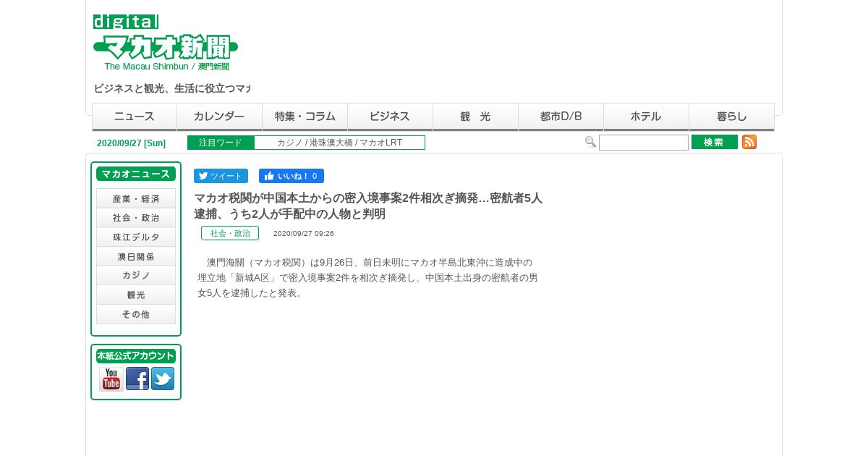
Task: Click the date 2020/09/27 [Sun]
Action: pyautogui.click(x=131, y=143)
